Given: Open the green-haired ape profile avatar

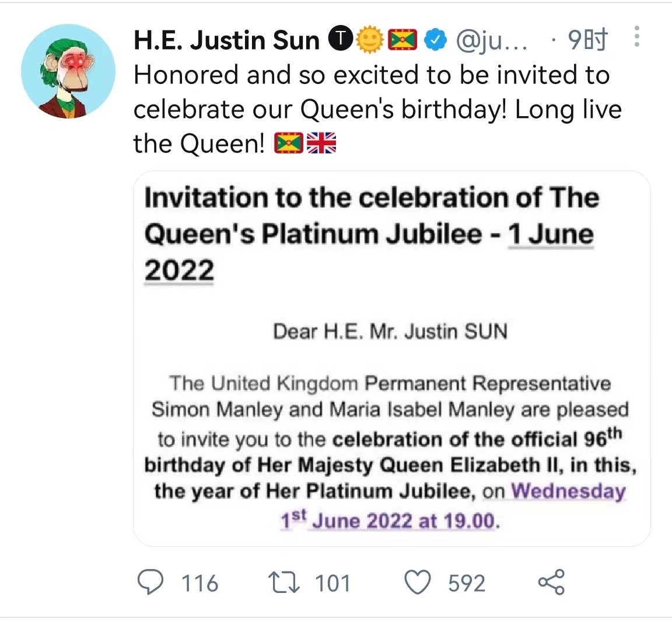Looking at the screenshot, I should coord(69,71).
